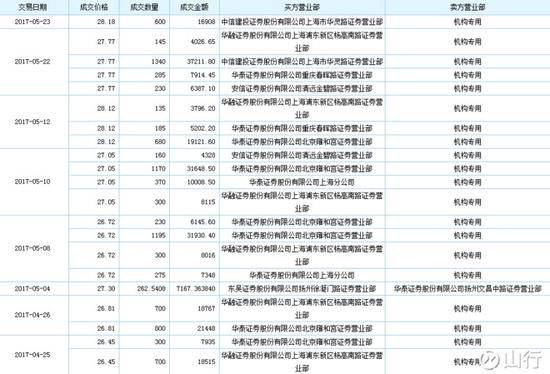Image resolution: width=550 pixels, height=374 pixels.
Task: Click 机构专用 seller in the 16908 row
Action: (468, 22)
